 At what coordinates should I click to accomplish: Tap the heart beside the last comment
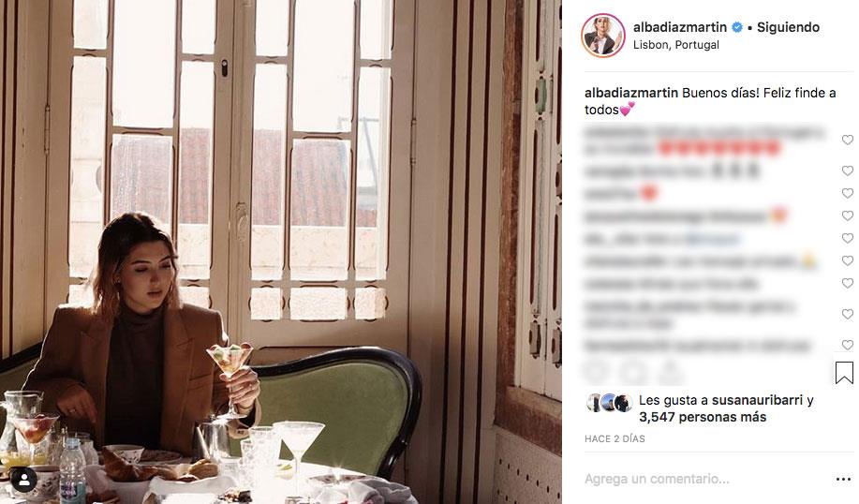(848, 345)
